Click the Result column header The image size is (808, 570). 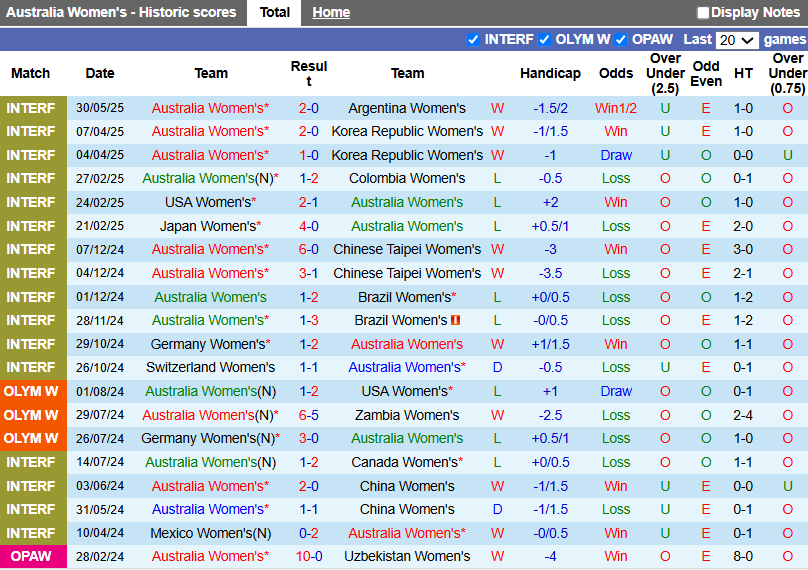(x=309, y=73)
